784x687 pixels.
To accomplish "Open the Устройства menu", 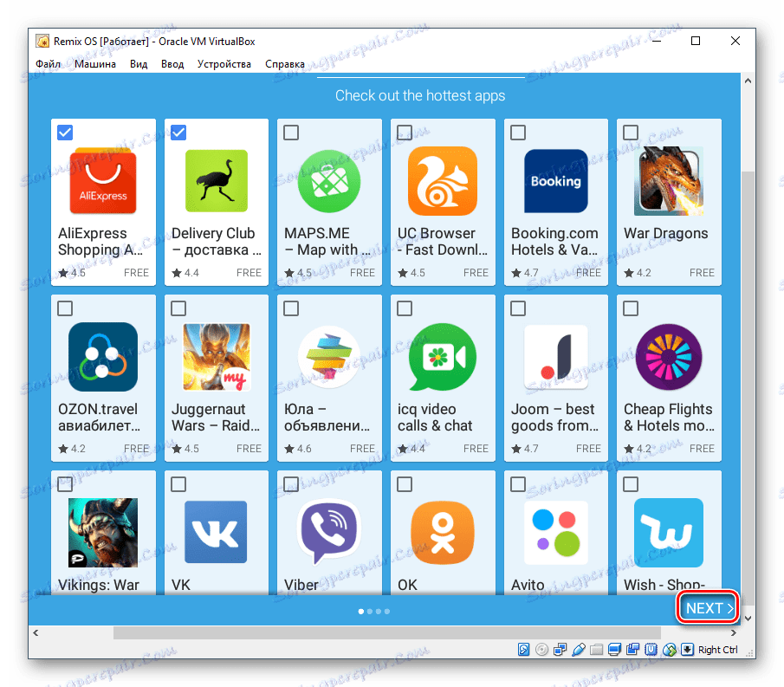I will click(224, 64).
